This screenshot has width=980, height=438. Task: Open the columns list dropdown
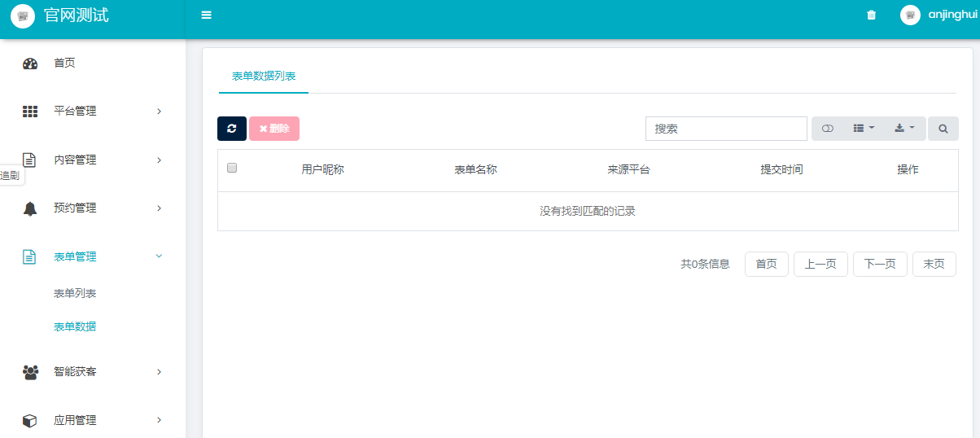[863, 129]
